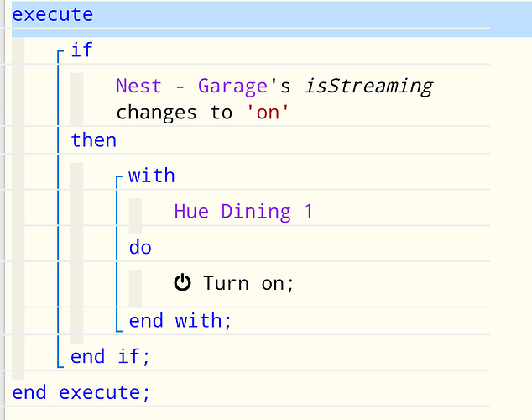
Task: Click the 'if' keyword statement
Action: tap(81, 50)
